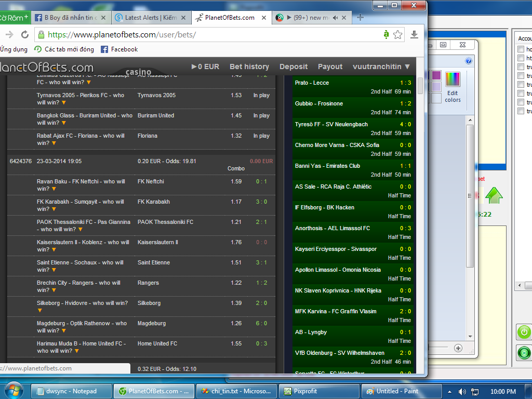Reload the PlanetOfBets page
532x399 pixels.
click(x=25, y=35)
